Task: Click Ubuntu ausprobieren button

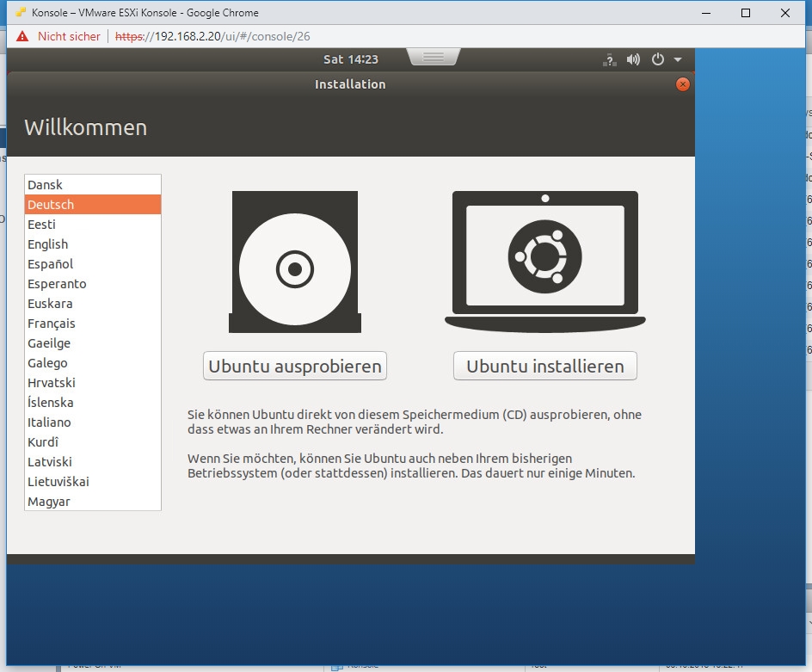Action: tap(295, 366)
